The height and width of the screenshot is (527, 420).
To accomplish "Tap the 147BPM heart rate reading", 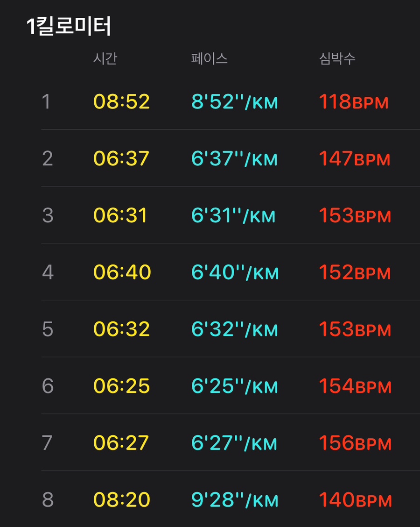I will (x=355, y=158).
